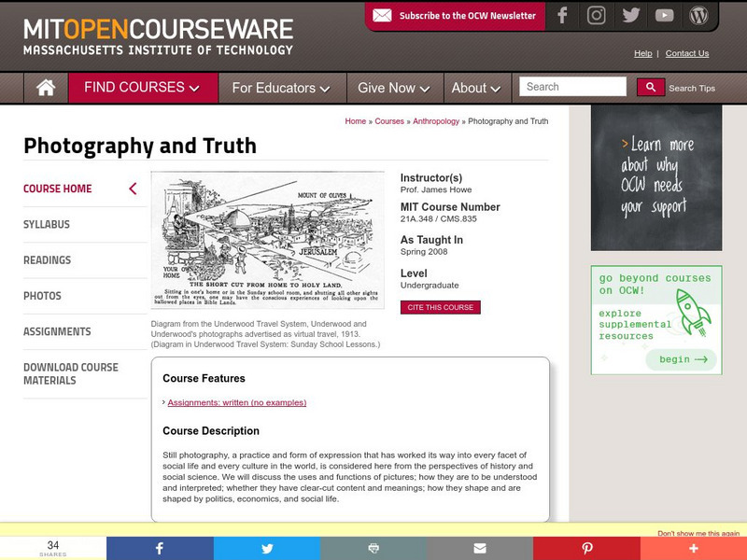Open the plus icon for more sharing options
747x560 pixels.
tap(694, 549)
